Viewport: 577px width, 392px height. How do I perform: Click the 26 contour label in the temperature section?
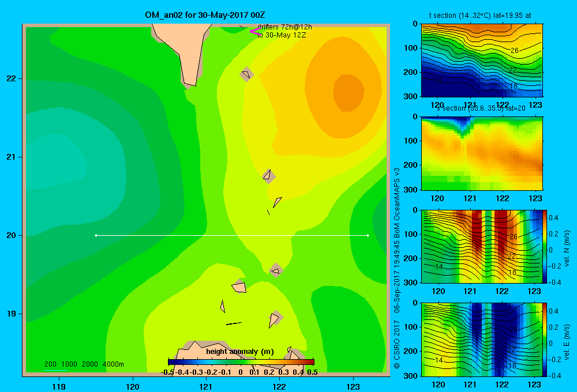515,50
